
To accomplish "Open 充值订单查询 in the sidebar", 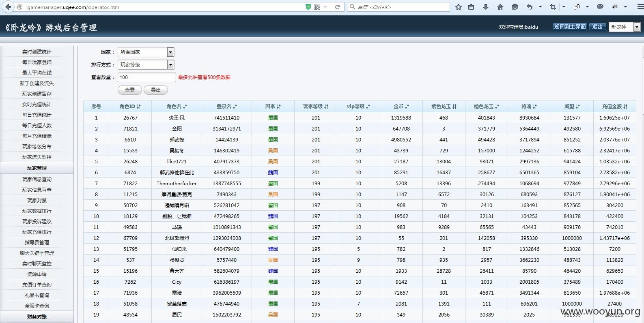I will click(x=37, y=285).
